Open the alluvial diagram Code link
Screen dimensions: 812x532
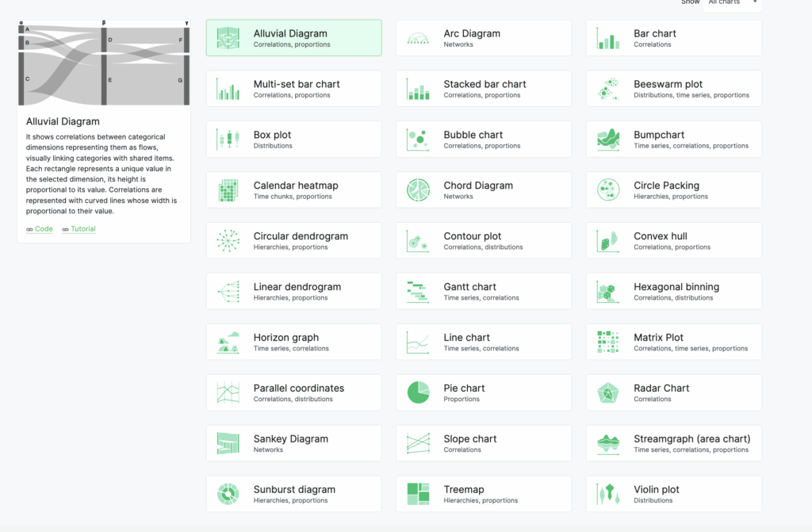pos(40,229)
